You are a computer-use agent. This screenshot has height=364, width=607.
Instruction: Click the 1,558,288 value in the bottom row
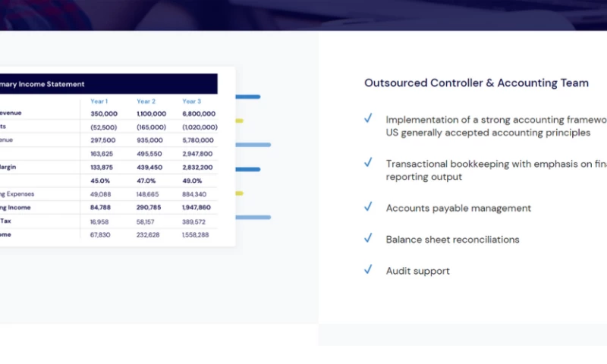[x=195, y=235]
